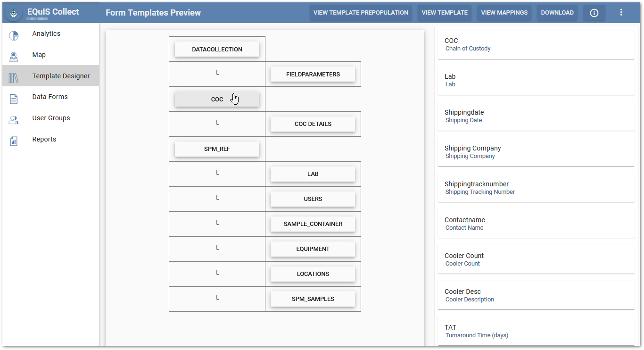
Task: Show info via the circled i icon
Action: (x=594, y=13)
